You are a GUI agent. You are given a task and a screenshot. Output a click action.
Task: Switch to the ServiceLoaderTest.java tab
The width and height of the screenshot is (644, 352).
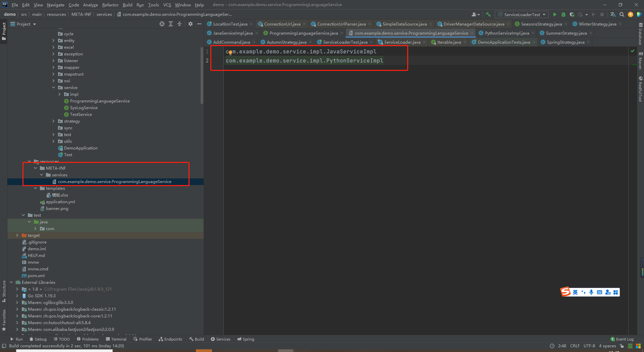345,42
